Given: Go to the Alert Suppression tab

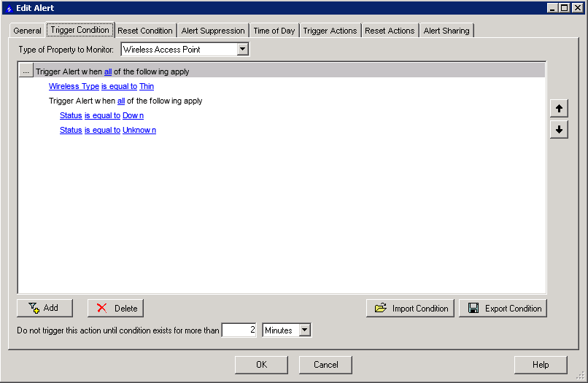Looking at the screenshot, I should coord(212,31).
